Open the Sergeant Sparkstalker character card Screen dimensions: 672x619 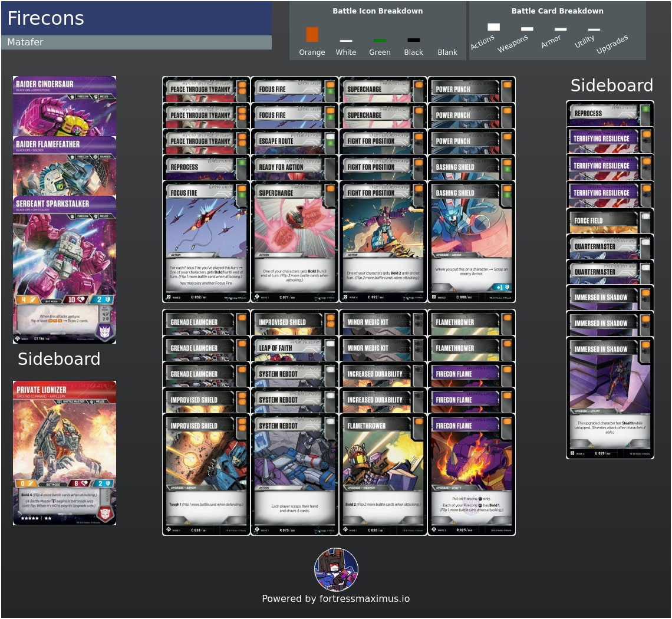(64, 269)
